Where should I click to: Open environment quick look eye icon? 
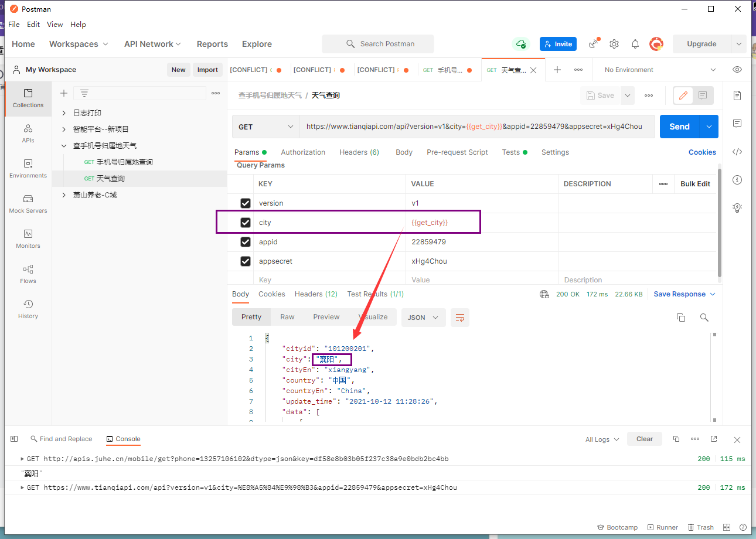(737, 70)
